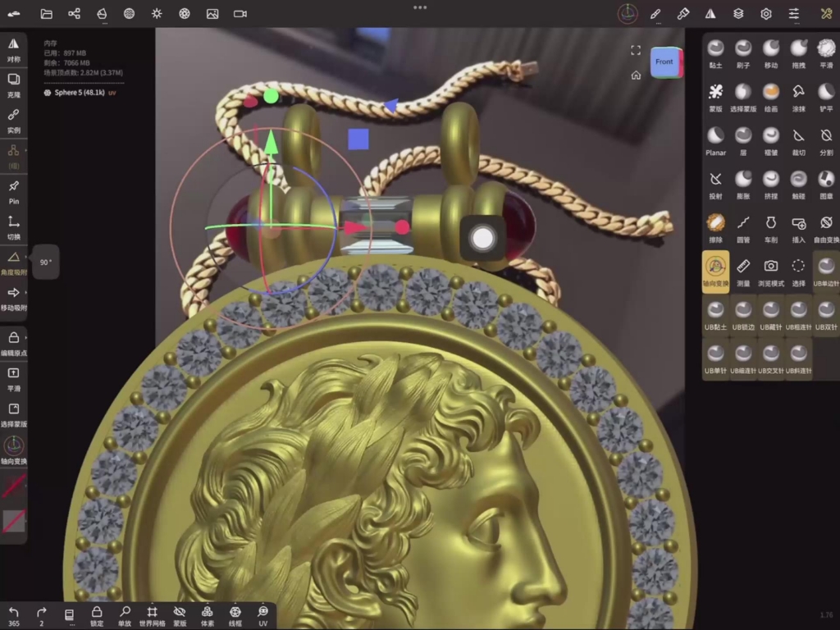Toggle 线框 wireframe display
Viewport: 840px width, 630px height.
click(235, 616)
